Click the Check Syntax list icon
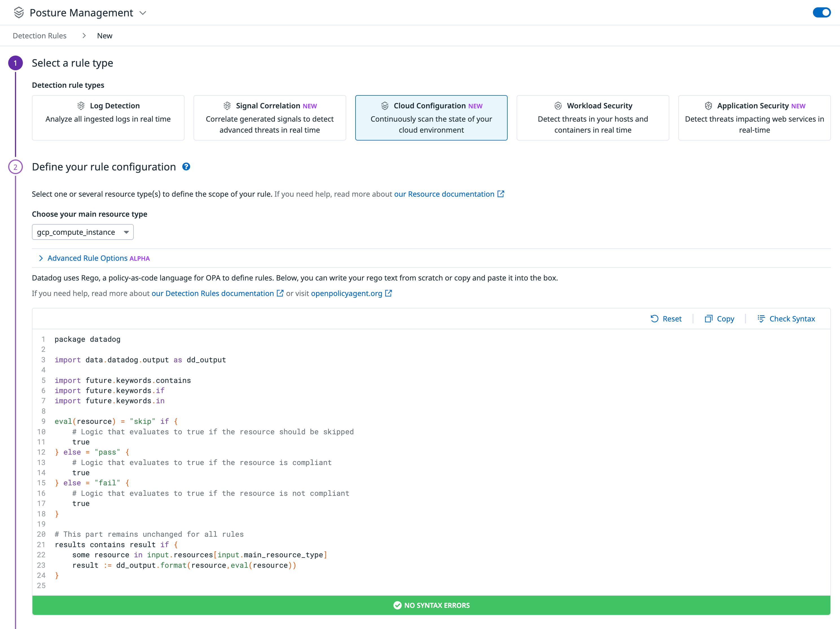Screen dimensions: 840x629 761,319
